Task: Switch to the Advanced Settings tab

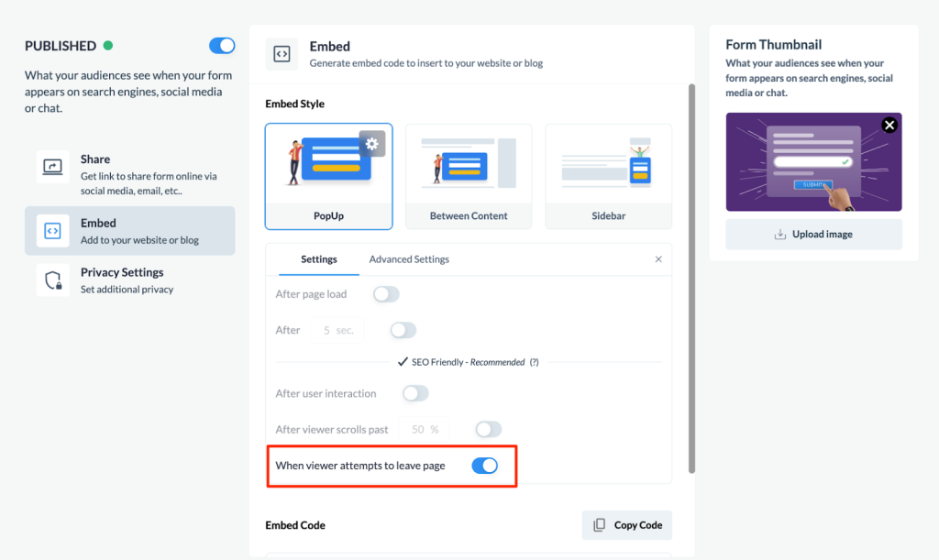Action: [x=409, y=259]
